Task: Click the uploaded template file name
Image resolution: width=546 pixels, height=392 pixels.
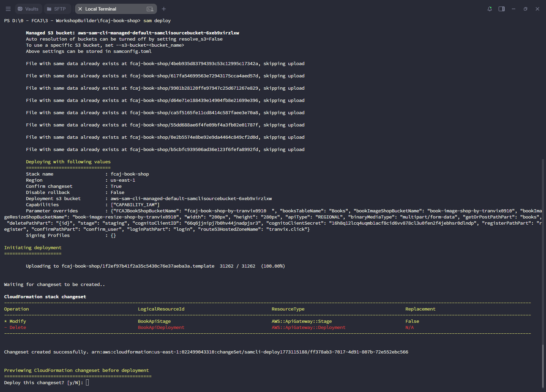Action: coord(138,266)
